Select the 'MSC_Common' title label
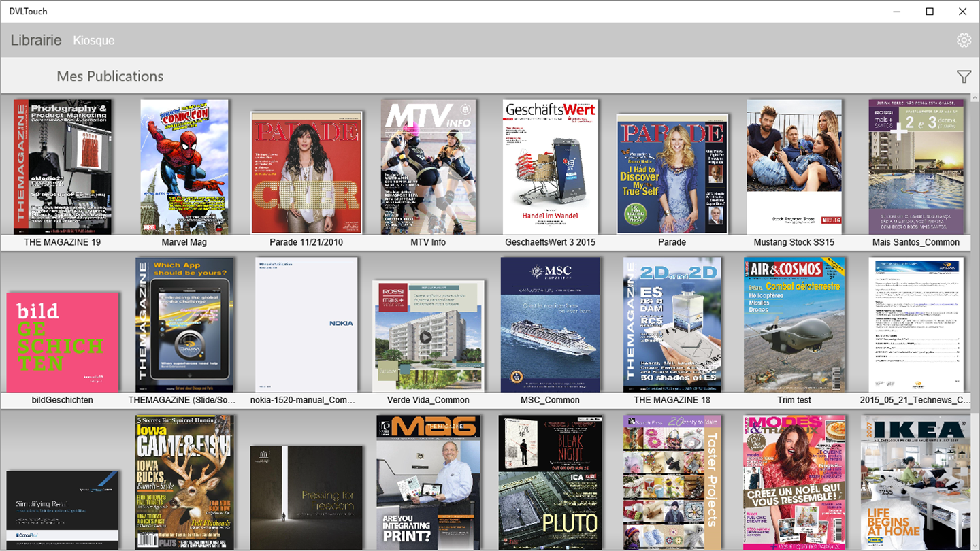980x551 pixels. (x=550, y=400)
